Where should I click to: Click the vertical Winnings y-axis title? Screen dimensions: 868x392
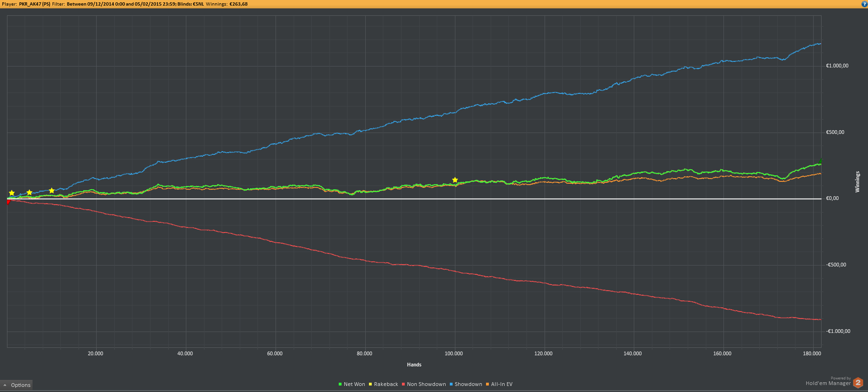click(857, 182)
